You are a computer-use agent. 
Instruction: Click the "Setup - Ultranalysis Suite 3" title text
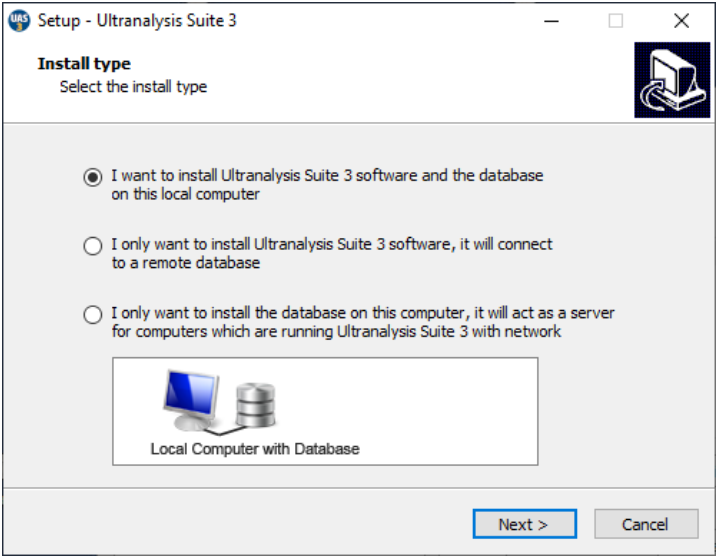coord(137,20)
